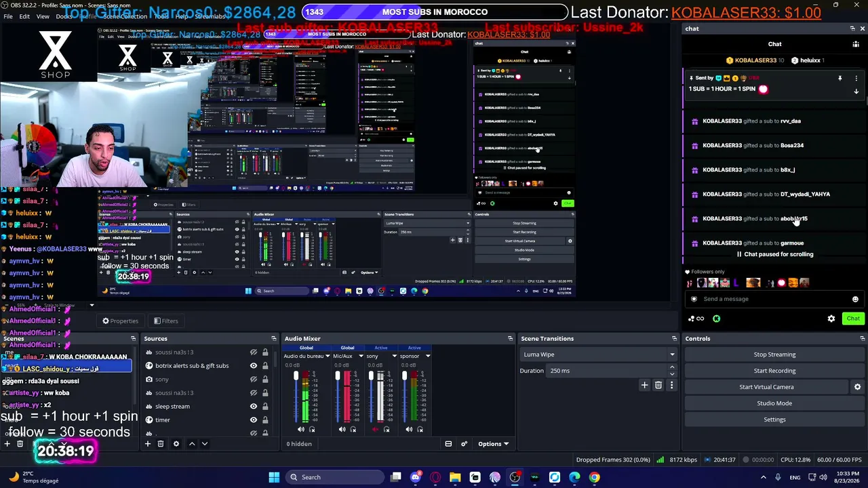Enable Studio Mode
Image resolution: width=868 pixels, height=488 pixels.
pos(774,403)
